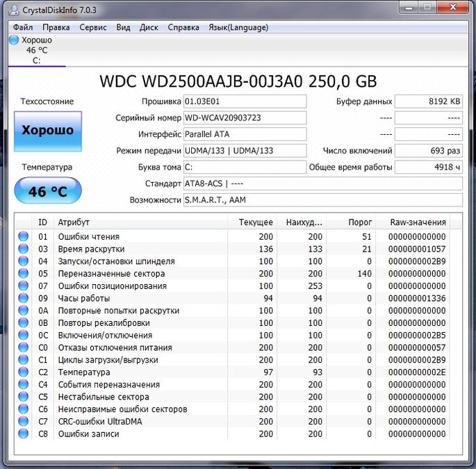Screen dimensions: 476x469
Task: Open the Правка menu
Action: [56, 27]
